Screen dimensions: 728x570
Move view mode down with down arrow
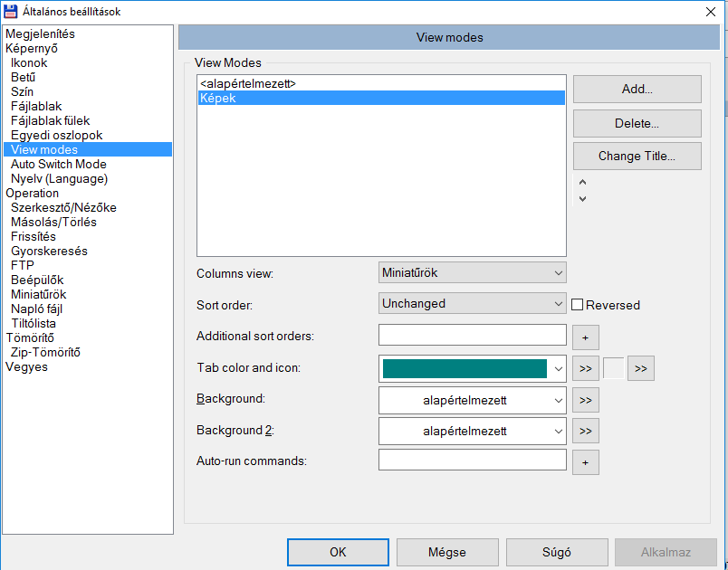582,198
